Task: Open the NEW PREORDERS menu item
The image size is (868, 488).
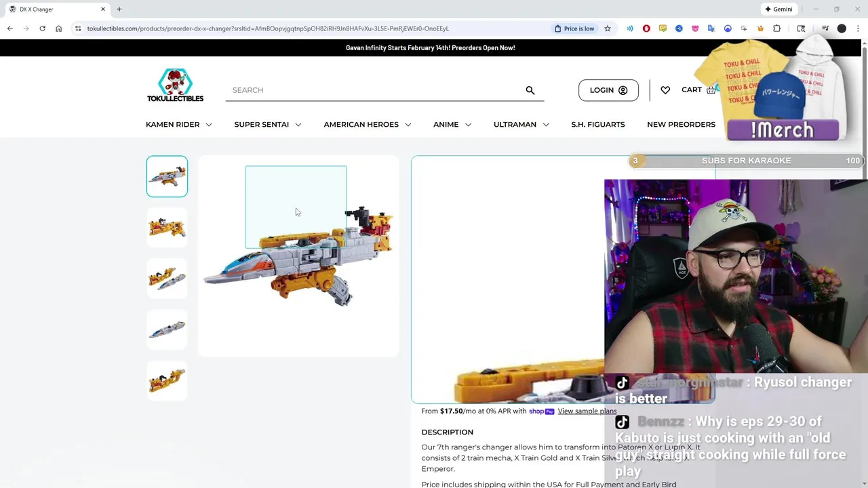Action: 681,125
